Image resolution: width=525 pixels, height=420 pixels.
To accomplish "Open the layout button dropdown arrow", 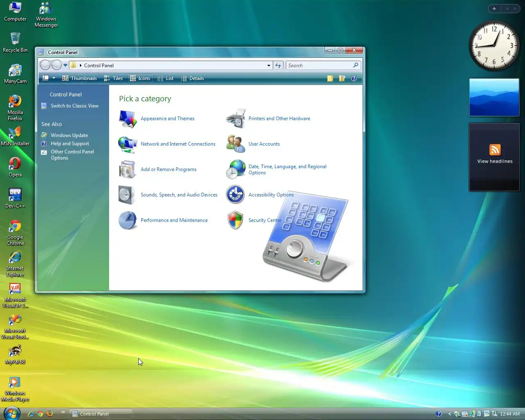I will pyautogui.click(x=54, y=78).
